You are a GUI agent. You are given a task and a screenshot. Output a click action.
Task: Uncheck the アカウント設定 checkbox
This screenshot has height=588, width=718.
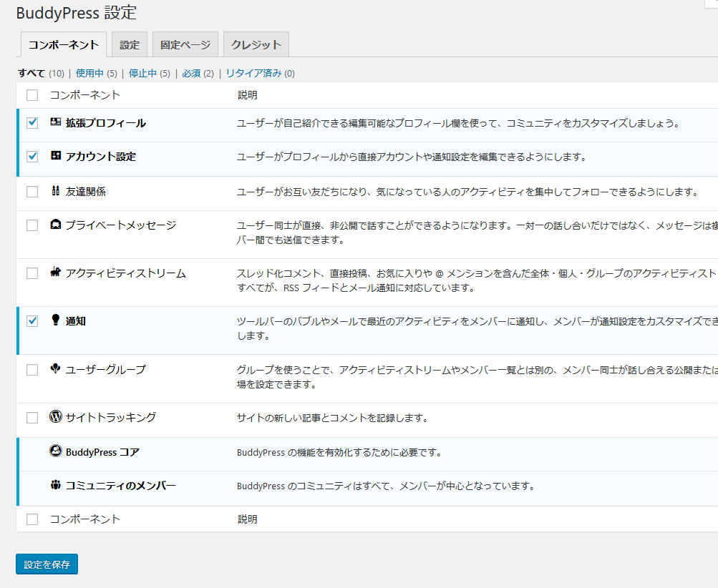(x=32, y=157)
